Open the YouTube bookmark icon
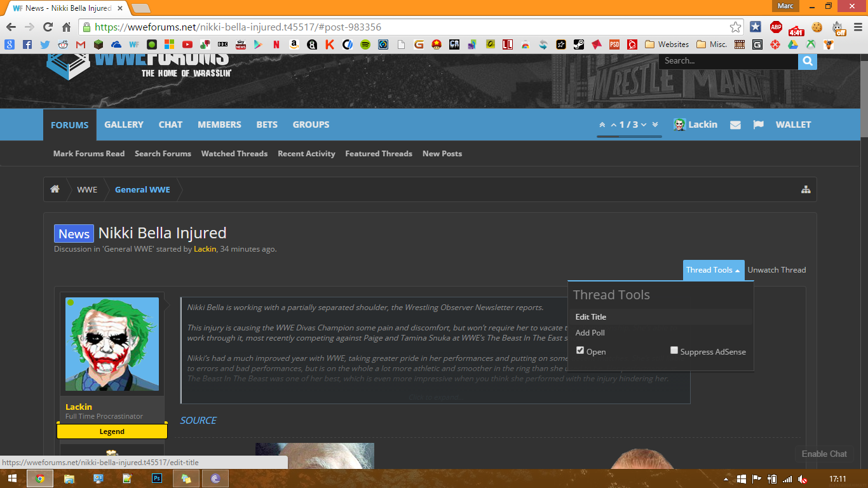This screenshot has height=488, width=868. 187,44
